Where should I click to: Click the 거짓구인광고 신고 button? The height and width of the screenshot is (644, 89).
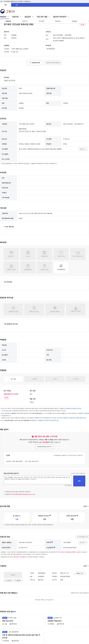[82, 537]
